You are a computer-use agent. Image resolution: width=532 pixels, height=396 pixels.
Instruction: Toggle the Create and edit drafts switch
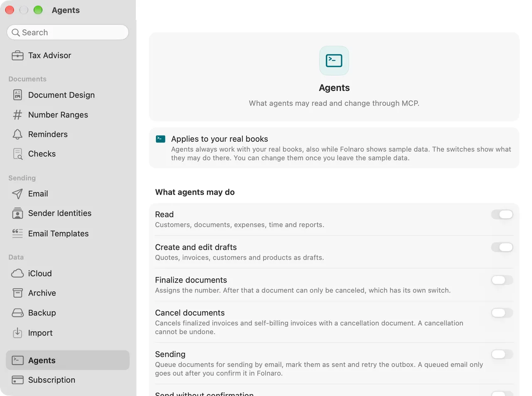[x=502, y=247]
